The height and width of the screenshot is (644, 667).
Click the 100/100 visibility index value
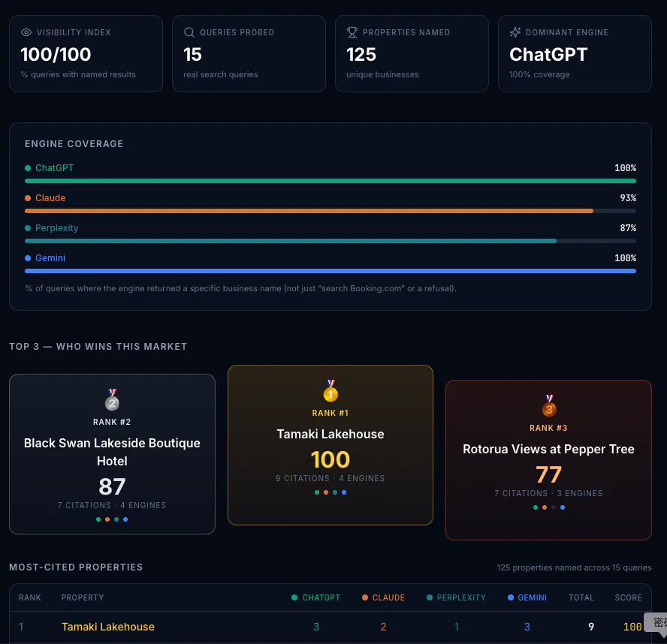(56, 54)
